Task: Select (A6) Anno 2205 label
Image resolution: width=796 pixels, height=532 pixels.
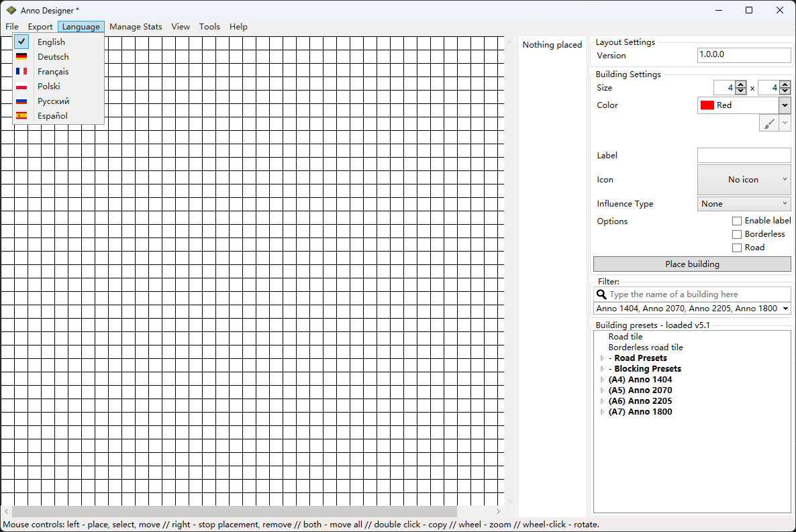Action: (640, 401)
